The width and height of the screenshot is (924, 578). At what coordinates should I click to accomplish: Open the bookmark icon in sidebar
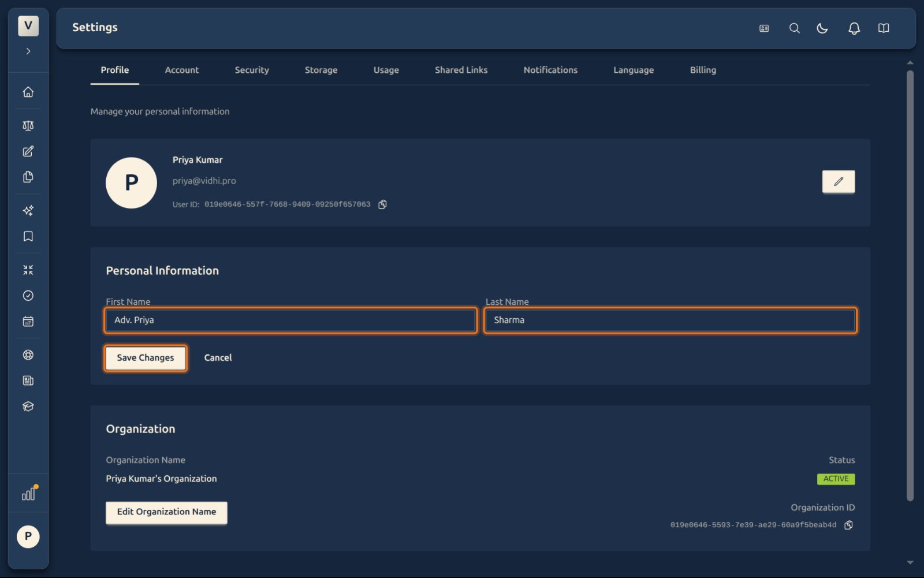[x=28, y=236]
